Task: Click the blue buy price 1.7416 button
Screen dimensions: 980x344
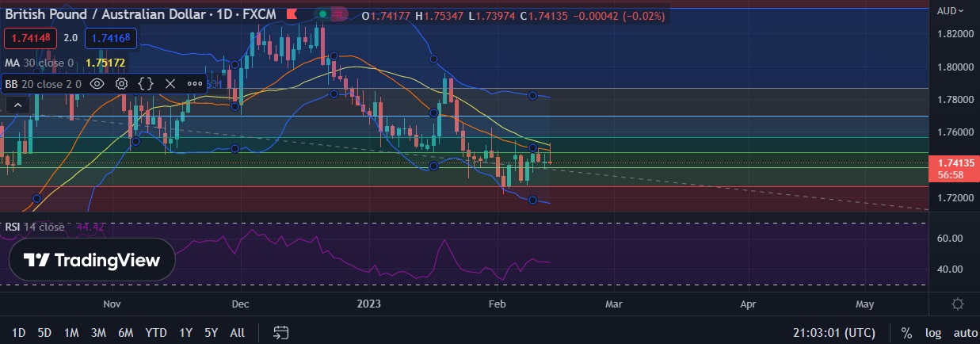Action: (111, 37)
